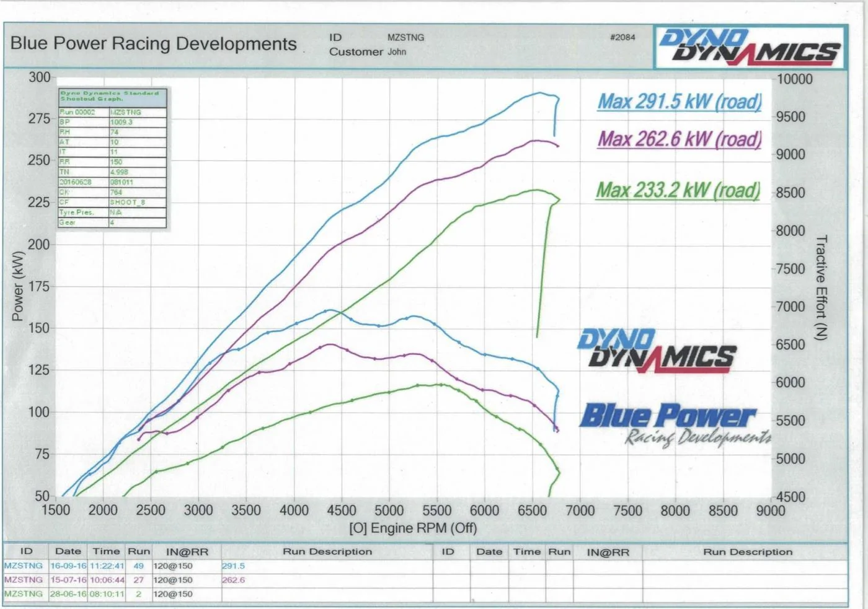The width and height of the screenshot is (868, 609).
Task: Click the "Date" column header in the left run table
Action: coord(68,551)
